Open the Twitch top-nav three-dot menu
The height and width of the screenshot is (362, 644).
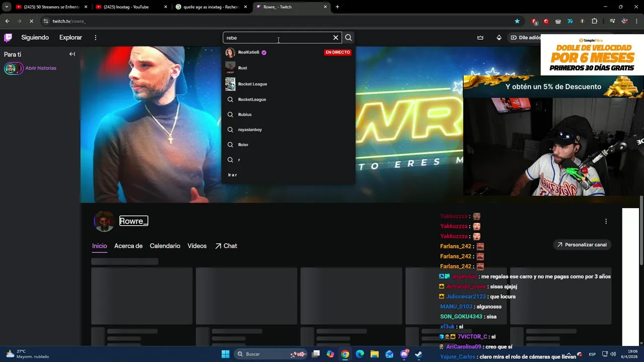pyautogui.click(x=95, y=38)
